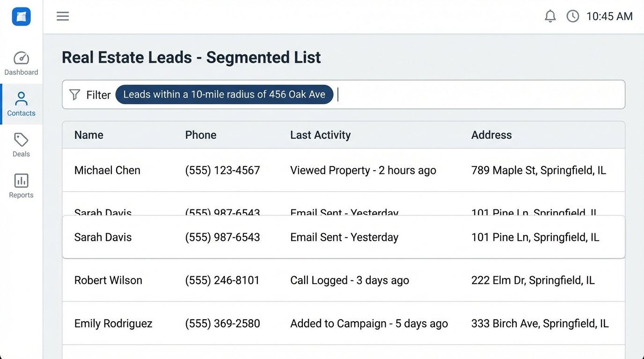Open Reports via the chart icon
644x359 pixels.
[x=21, y=180]
